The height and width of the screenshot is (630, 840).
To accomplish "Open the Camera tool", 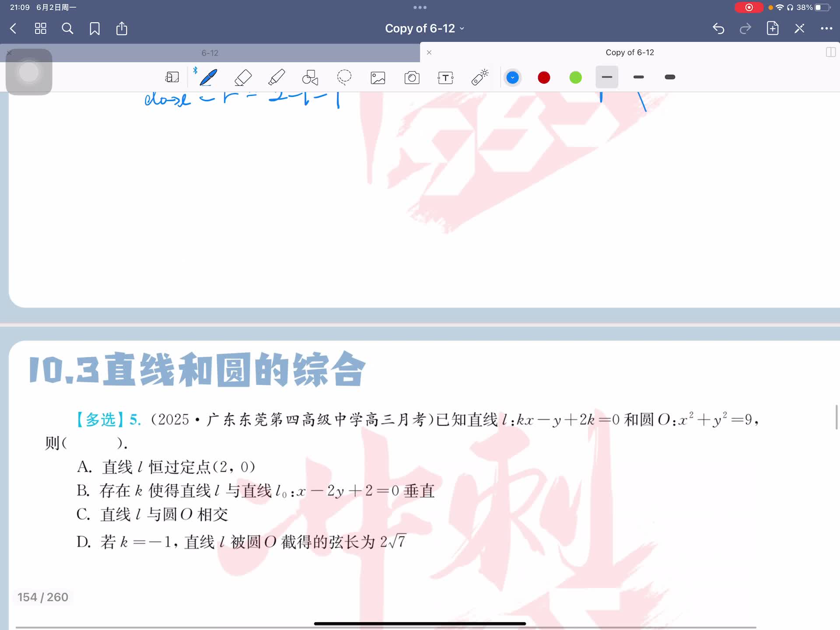I will pyautogui.click(x=412, y=78).
